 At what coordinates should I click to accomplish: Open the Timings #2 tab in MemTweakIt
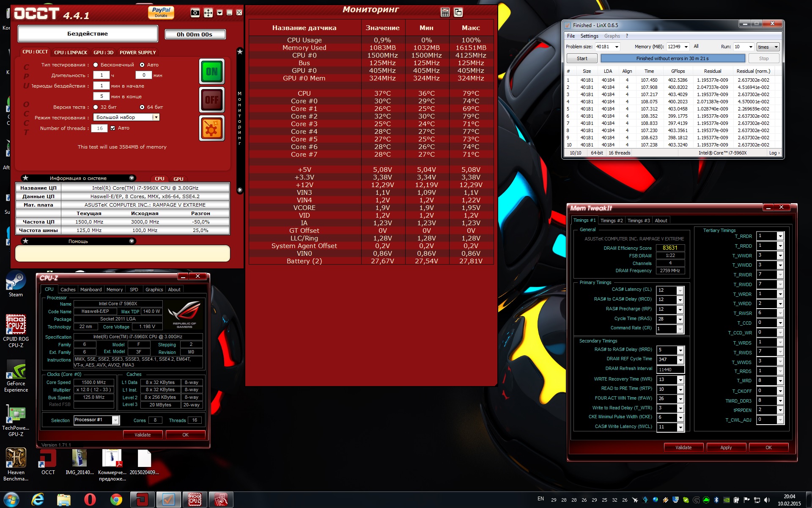tap(612, 221)
